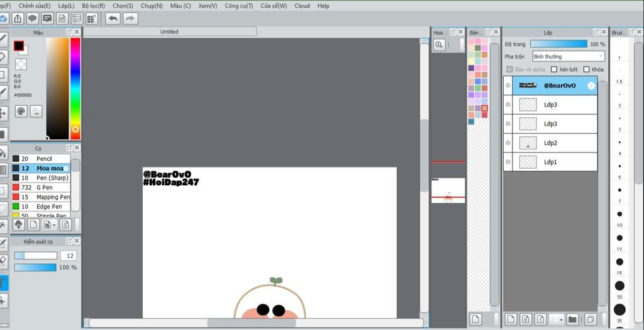Hide the Lớp1 layer
644x330 pixels.
(508, 162)
